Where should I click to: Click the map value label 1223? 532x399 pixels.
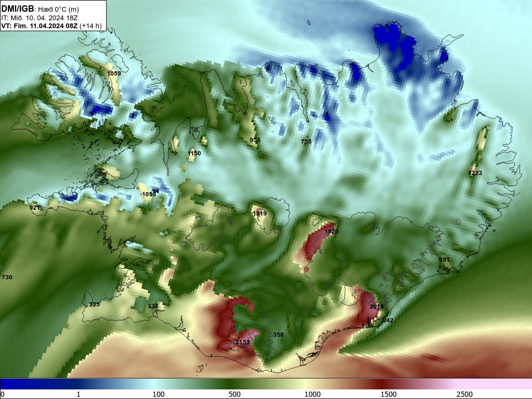[x=475, y=173]
